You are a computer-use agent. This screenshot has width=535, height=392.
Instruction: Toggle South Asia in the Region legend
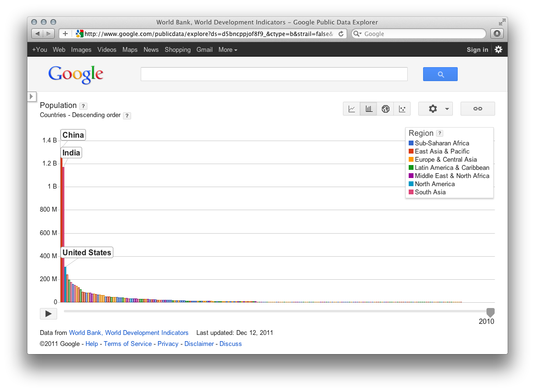(x=427, y=192)
